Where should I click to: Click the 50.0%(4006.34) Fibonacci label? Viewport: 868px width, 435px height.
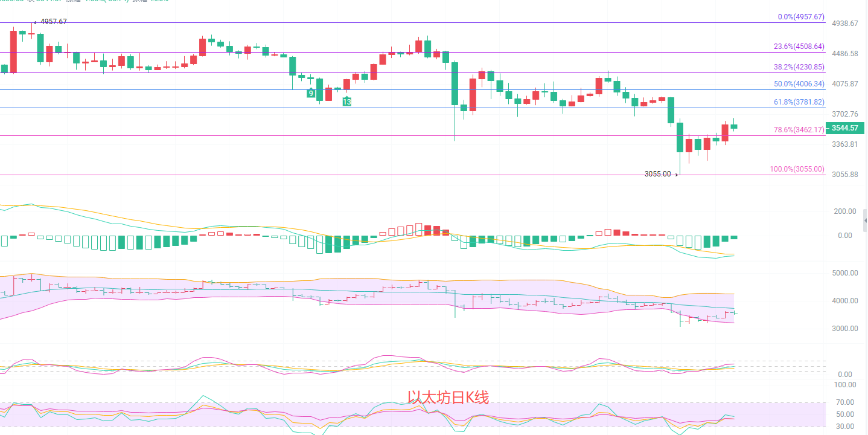(x=799, y=84)
